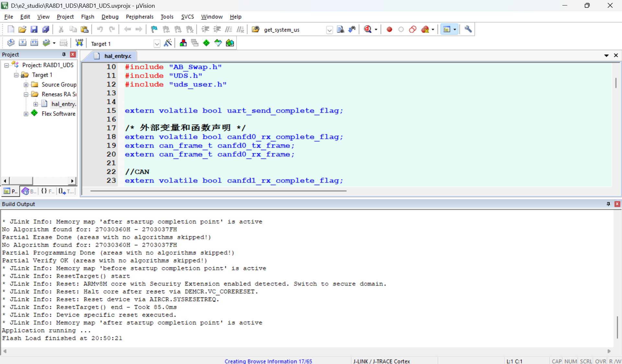Click the Undo arrow icon
The height and width of the screenshot is (364, 622).
100,29
